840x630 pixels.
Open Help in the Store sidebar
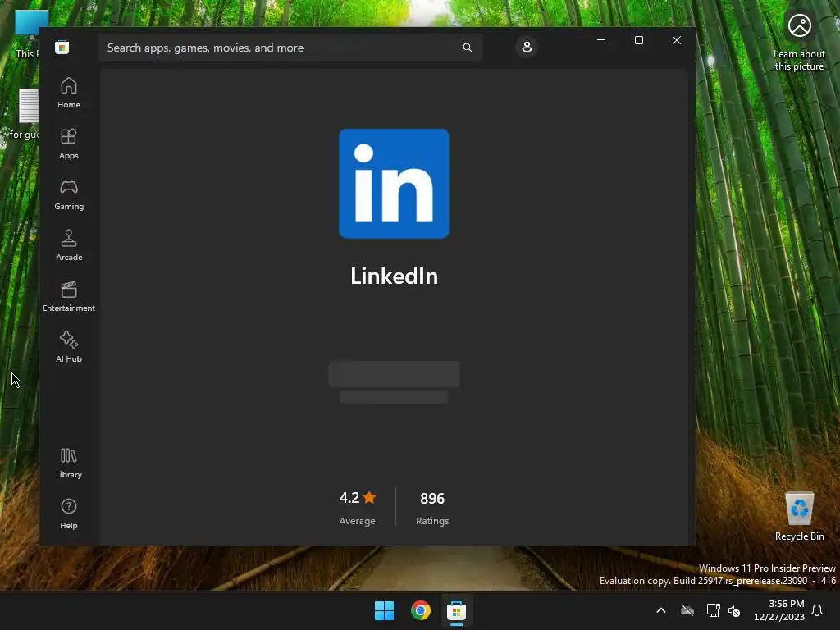[x=69, y=514]
